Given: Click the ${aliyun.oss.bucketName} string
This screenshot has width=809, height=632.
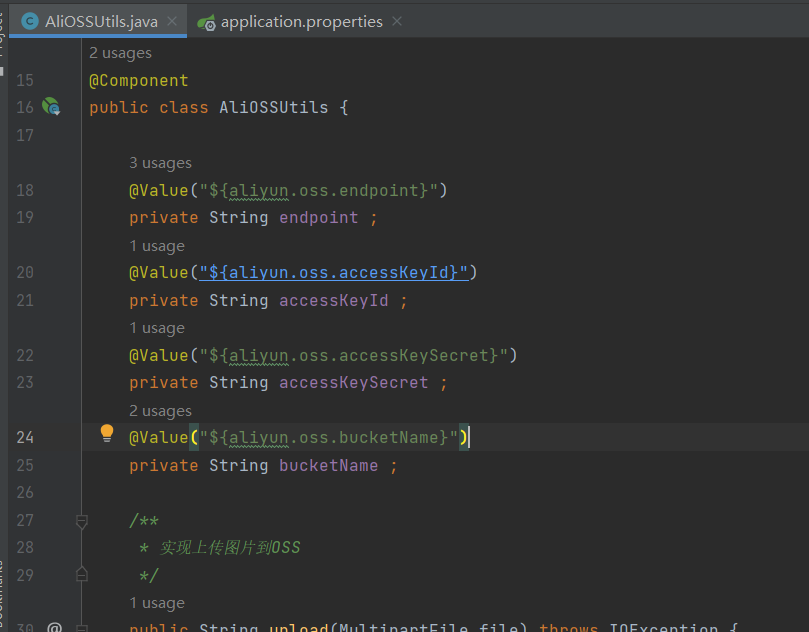Looking at the screenshot, I should pos(329,437).
